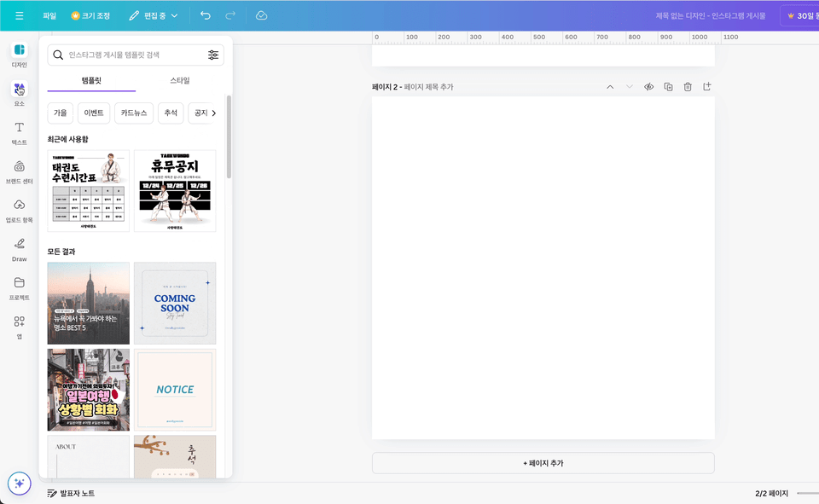Expand the 편집 중 mode dropdown
Screen dimensions: 819x504
coord(154,15)
